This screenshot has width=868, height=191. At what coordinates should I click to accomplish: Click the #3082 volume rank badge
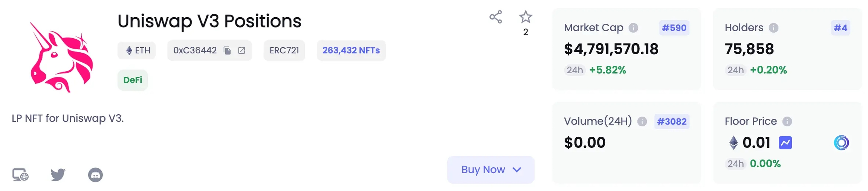[672, 121]
